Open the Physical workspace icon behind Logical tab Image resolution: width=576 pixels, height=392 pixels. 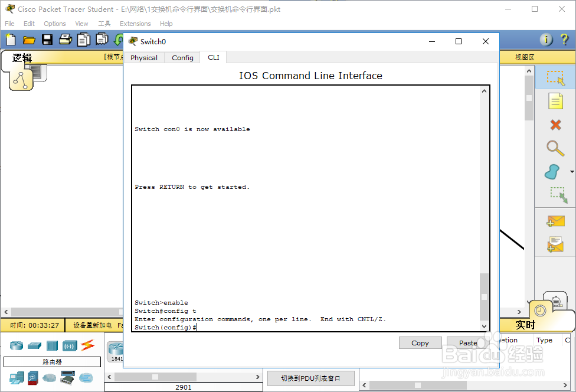[x=38, y=72]
